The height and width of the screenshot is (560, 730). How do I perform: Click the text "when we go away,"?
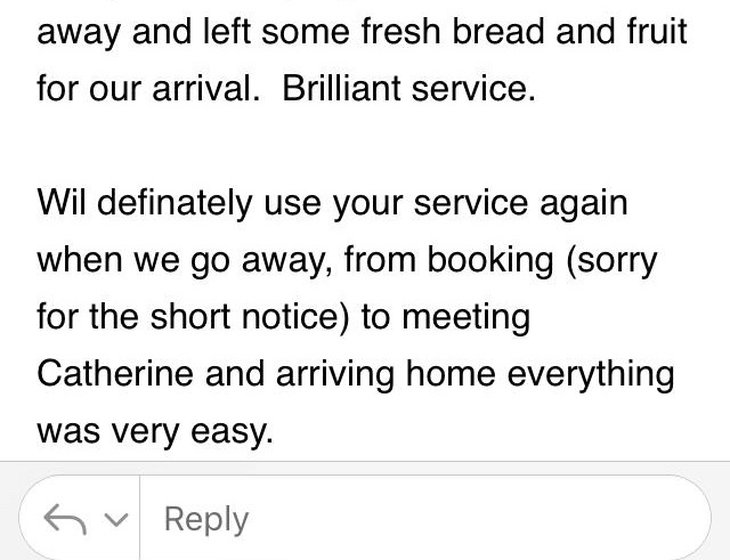pyautogui.click(x=186, y=260)
